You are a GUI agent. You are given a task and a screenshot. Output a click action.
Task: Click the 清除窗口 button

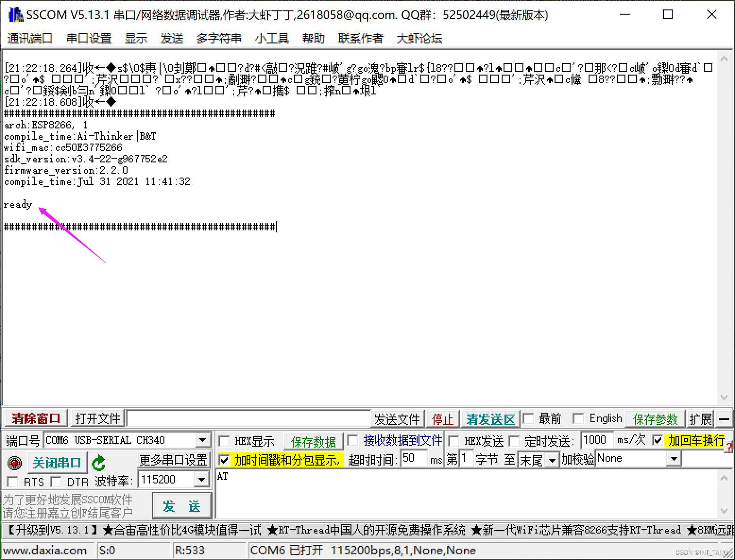pos(36,418)
